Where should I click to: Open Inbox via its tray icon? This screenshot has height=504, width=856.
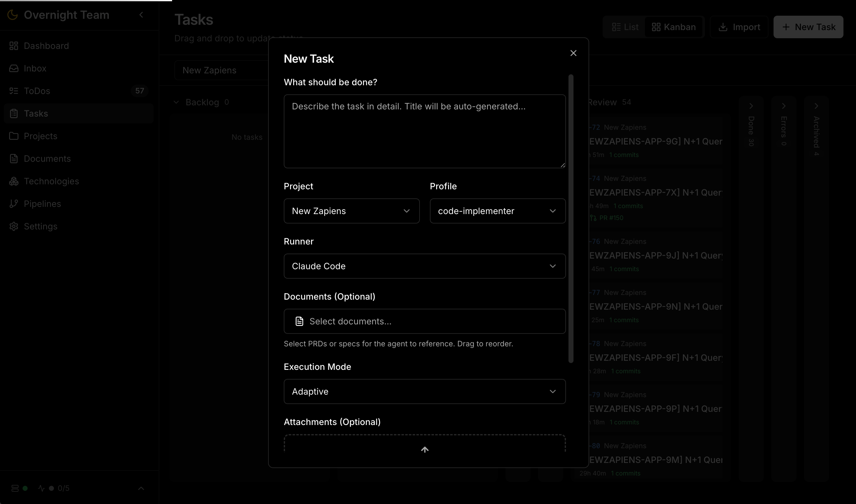13,68
